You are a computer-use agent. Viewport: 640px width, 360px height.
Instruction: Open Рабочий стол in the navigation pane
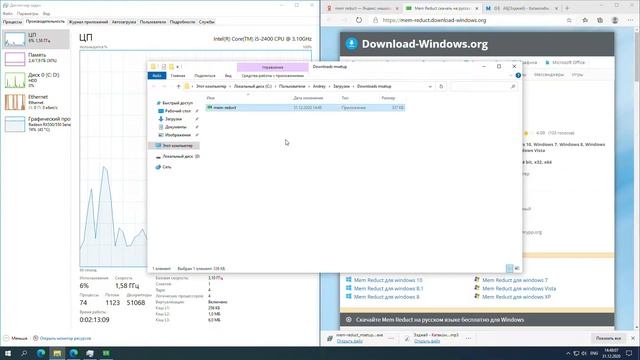click(x=178, y=111)
